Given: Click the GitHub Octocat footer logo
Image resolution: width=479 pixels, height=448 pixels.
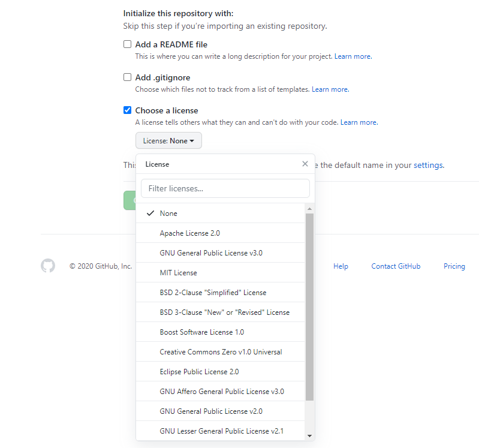Looking at the screenshot, I should [48, 266].
